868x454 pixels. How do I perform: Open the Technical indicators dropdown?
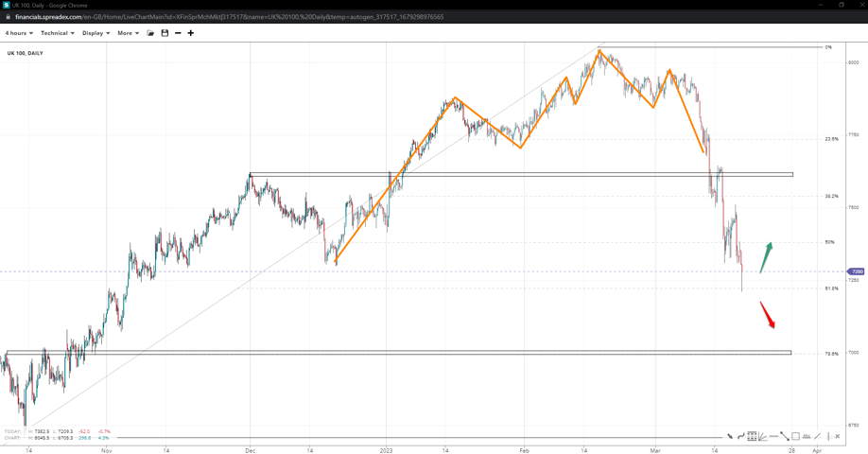pos(57,33)
